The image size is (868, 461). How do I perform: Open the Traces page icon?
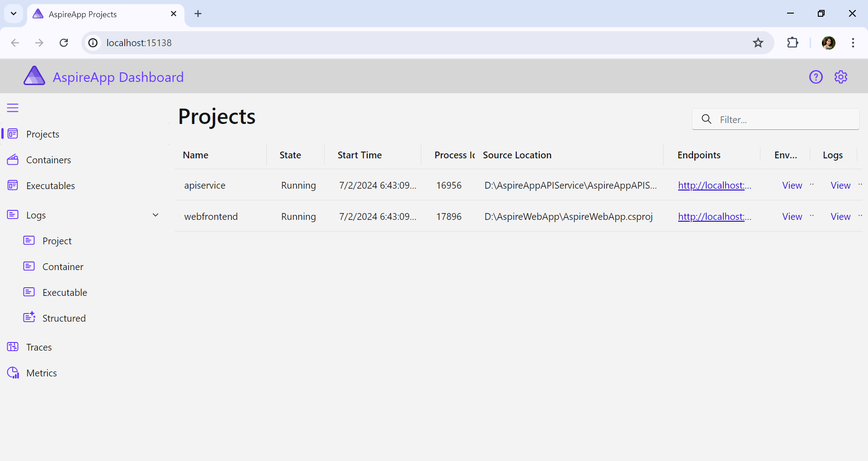point(13,347)
